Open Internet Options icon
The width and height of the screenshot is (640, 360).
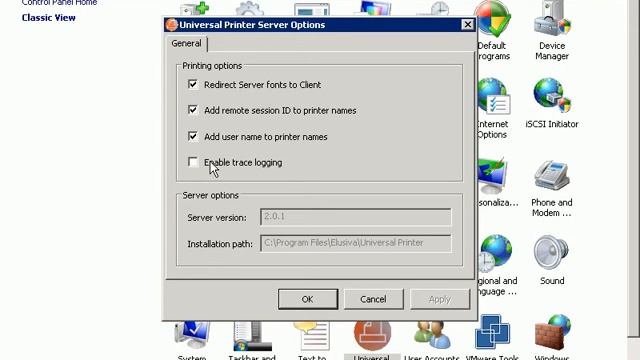click(493, 108)
